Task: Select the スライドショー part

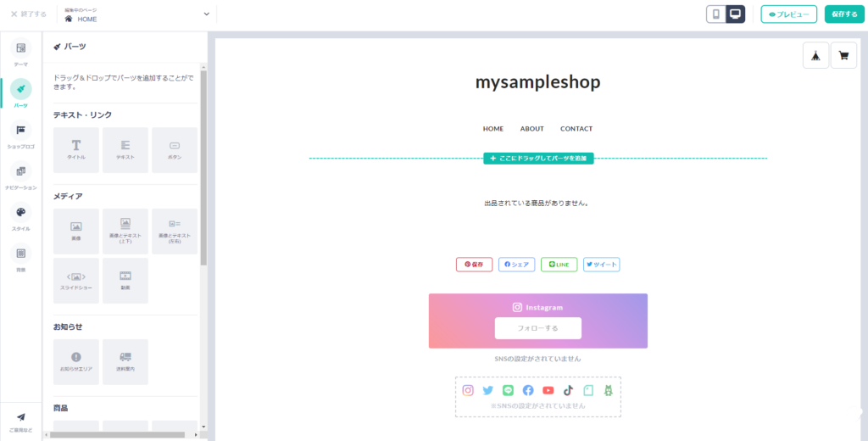Action: pyautogui.click(x=76, y=280)
